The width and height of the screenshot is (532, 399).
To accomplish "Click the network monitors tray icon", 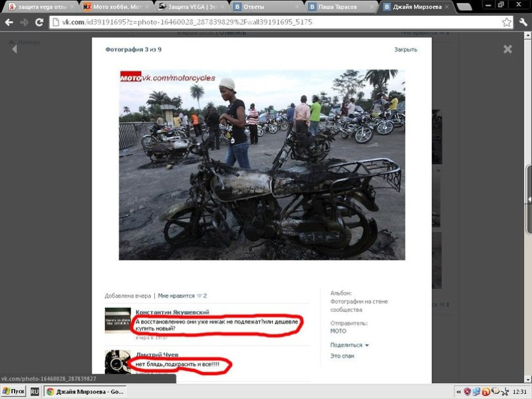I will [x=477, y=392].
